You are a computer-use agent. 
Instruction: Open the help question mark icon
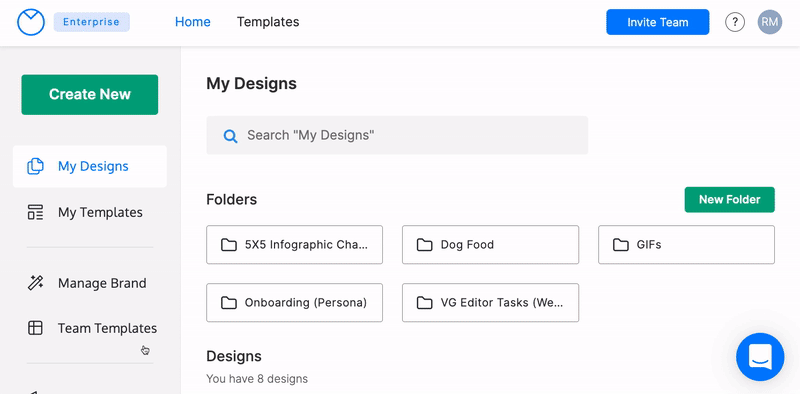pyautogui.click(x=735, y=22)
